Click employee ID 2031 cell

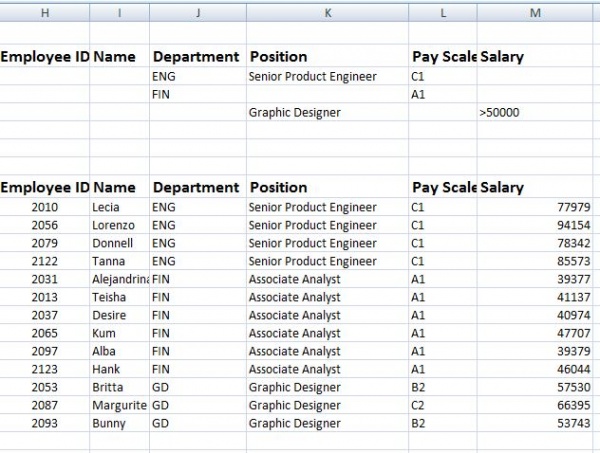tap(45, 279)
